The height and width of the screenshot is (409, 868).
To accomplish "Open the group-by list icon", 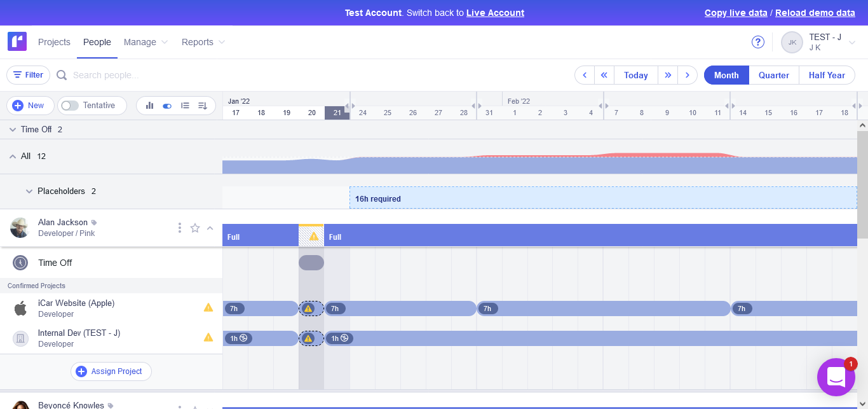I will pos(185,106).
